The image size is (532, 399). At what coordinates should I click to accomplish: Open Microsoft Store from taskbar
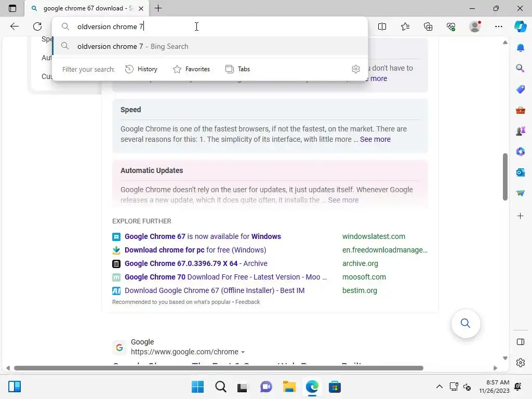pyautogui.click(x=335, y=387)
